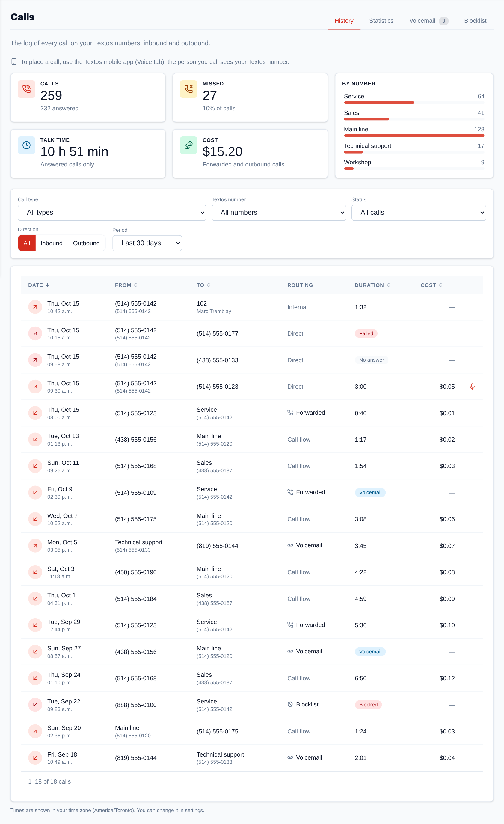Click the Talk time clock icon
Image resolution: width=504 pixels, height=824 pixels.
point(26,145)
